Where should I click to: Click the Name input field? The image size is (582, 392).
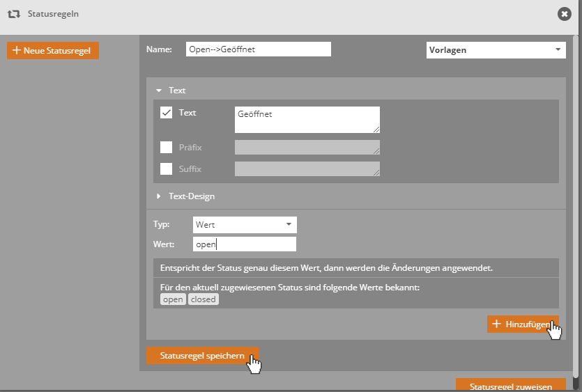click(259, 49)
